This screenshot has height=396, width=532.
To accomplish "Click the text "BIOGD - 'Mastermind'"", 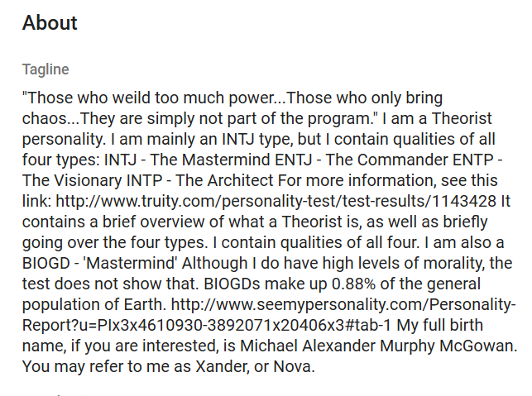I will pyautogui.click(x=100, y=263).
